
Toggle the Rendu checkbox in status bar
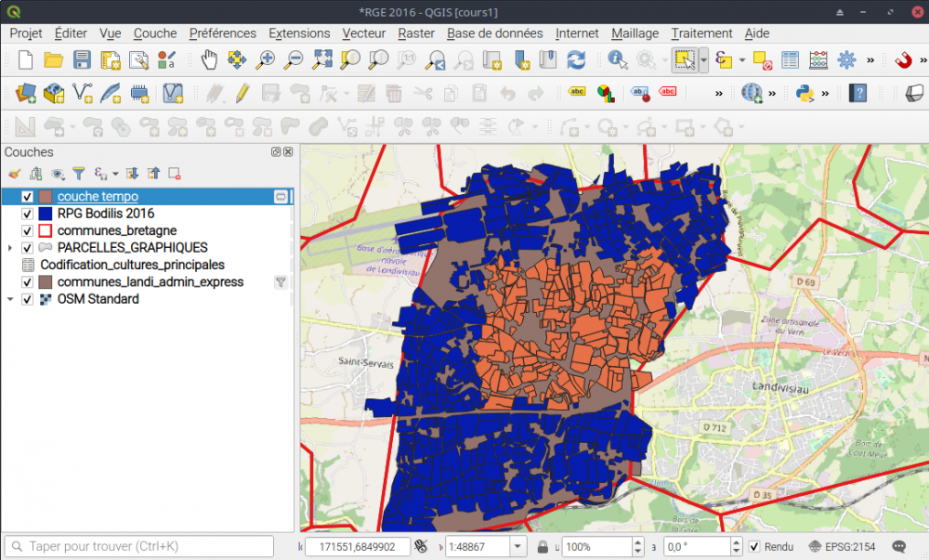coord(754,547)
